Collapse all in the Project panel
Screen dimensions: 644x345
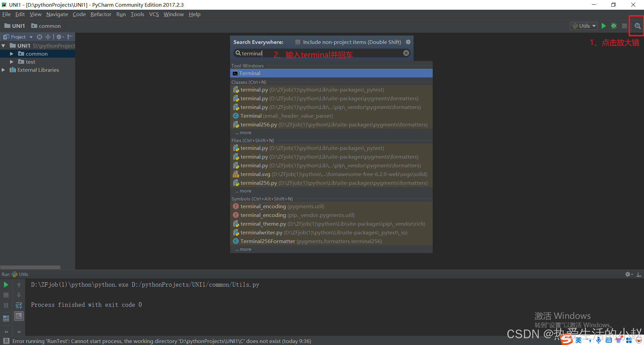[x=48, y=37]
